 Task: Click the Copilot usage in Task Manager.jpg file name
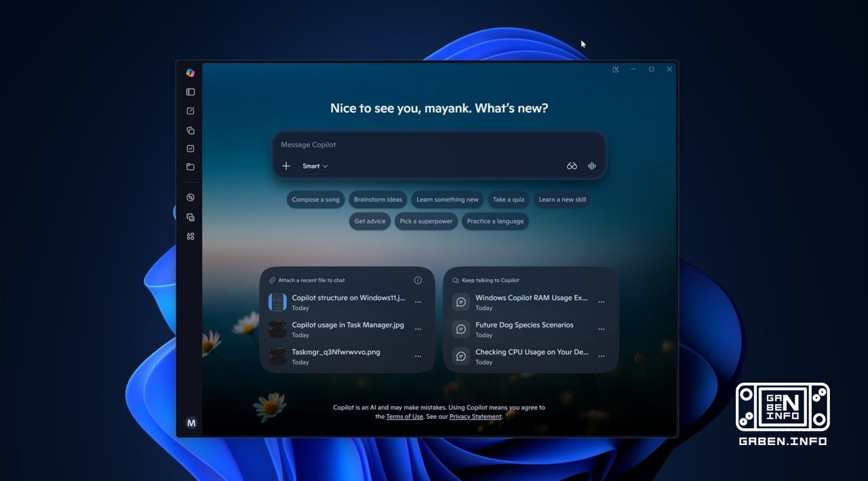tap(348, 325)
